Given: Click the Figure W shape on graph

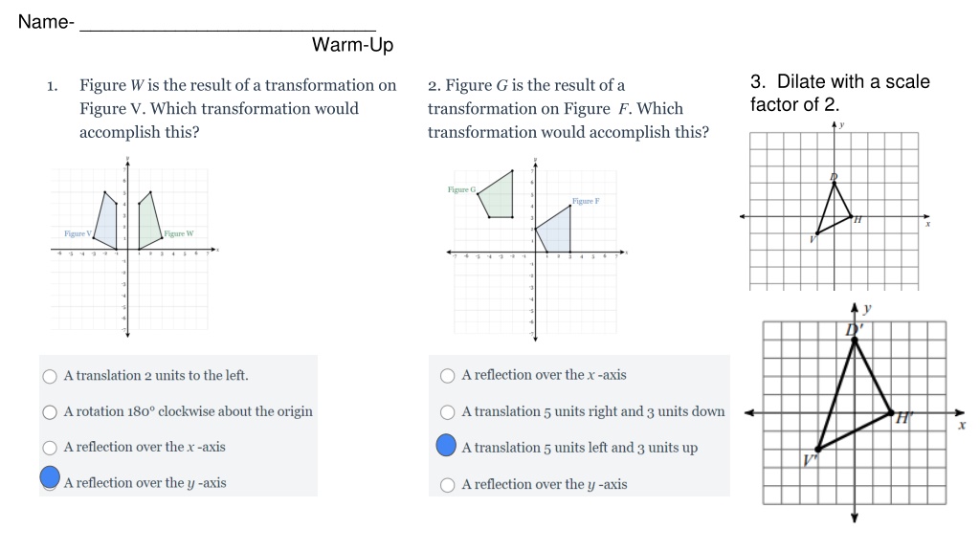Looking at the screenshot, I should click(x=148, y=222).
